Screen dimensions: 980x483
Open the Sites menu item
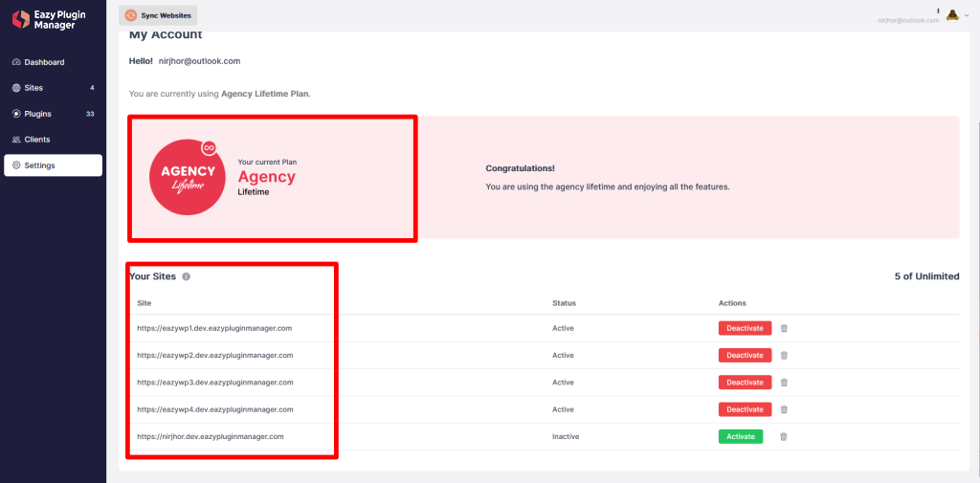53,88
